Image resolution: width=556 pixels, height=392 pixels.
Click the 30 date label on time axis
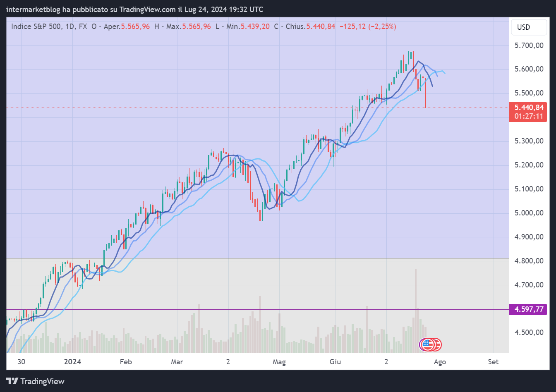[x=22, y=362]
